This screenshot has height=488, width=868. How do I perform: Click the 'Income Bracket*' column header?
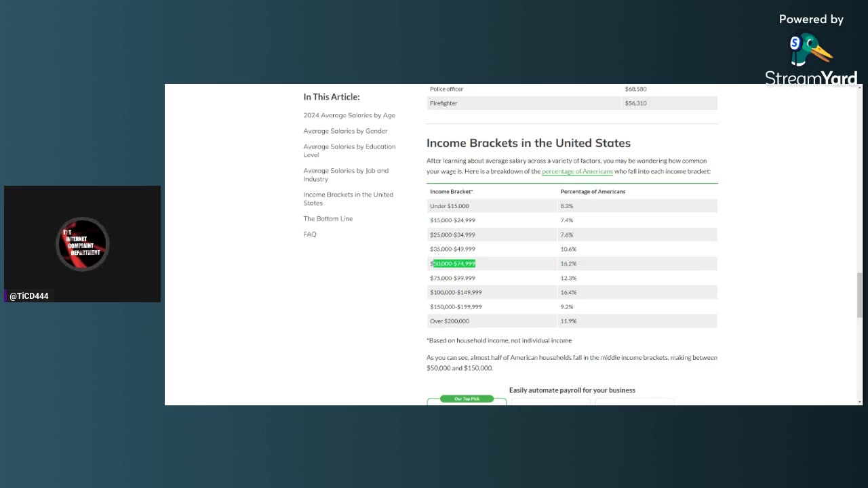tap(452, 191)
